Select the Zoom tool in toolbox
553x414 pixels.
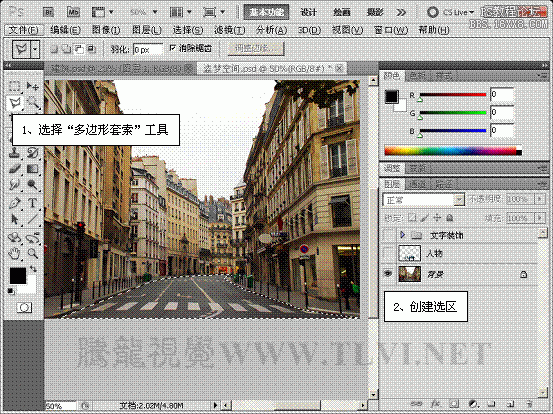pyautogui.click(x=33, y=253)
